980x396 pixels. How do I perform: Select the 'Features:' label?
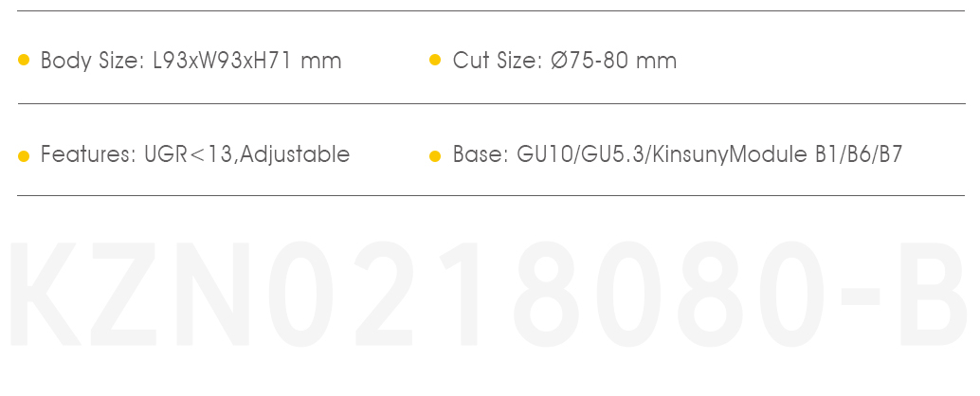(x=89, y=153)
